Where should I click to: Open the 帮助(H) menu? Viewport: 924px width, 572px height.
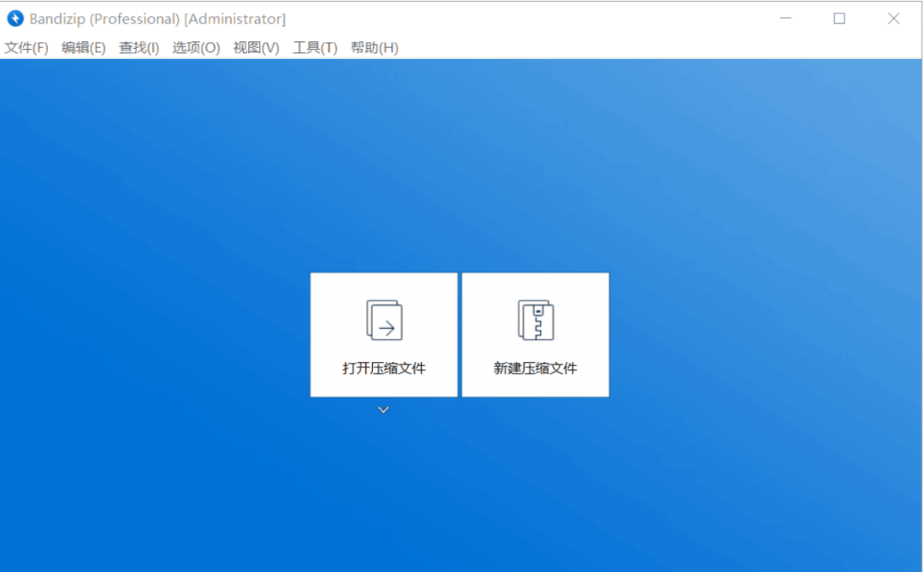(375, 48)
